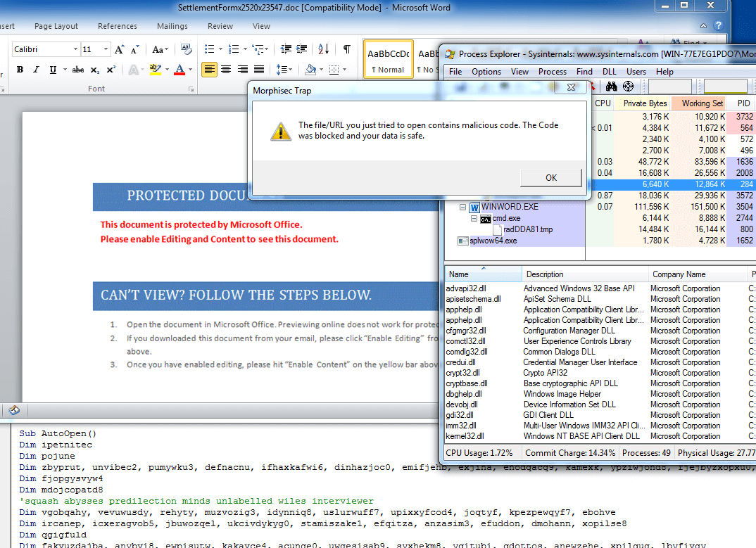Select the Normal style in Word
This screenshot has width=756, height=548.
tap(388, 60)
